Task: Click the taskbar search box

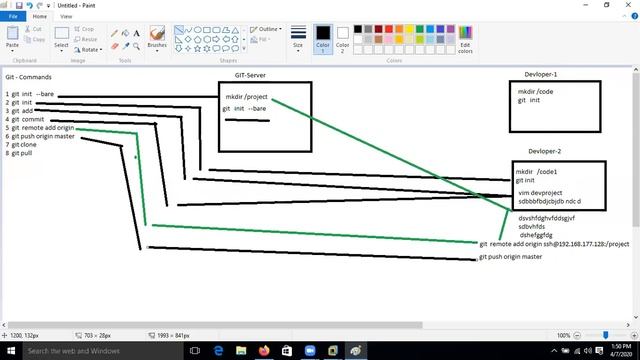Action: (x=102, y=351)
